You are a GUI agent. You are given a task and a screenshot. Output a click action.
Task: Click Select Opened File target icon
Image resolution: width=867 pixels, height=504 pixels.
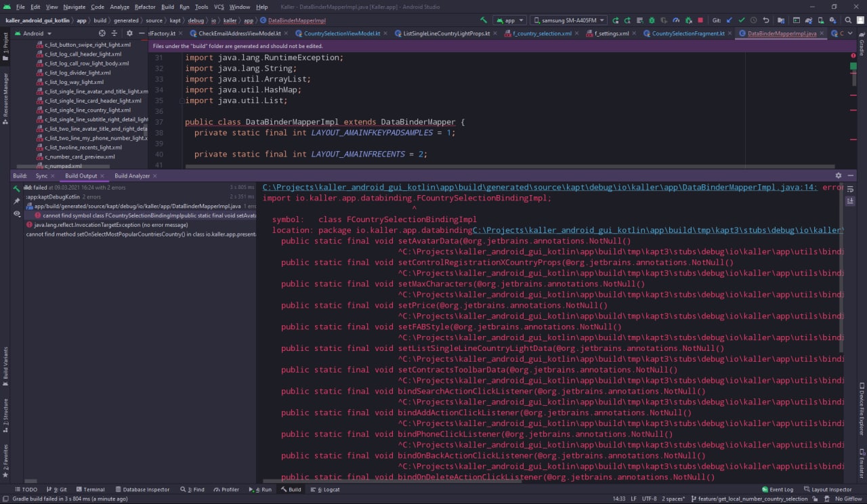click(102, 33)
